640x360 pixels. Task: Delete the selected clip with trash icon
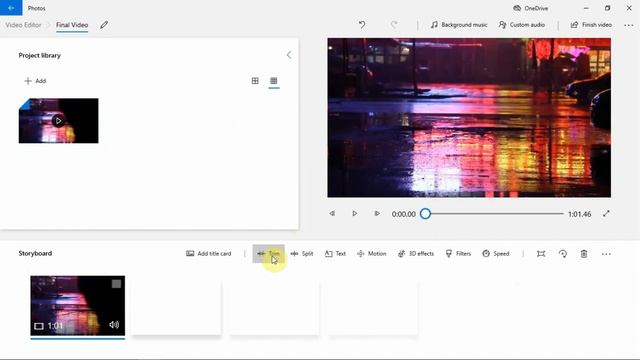(x=584, y=254)
